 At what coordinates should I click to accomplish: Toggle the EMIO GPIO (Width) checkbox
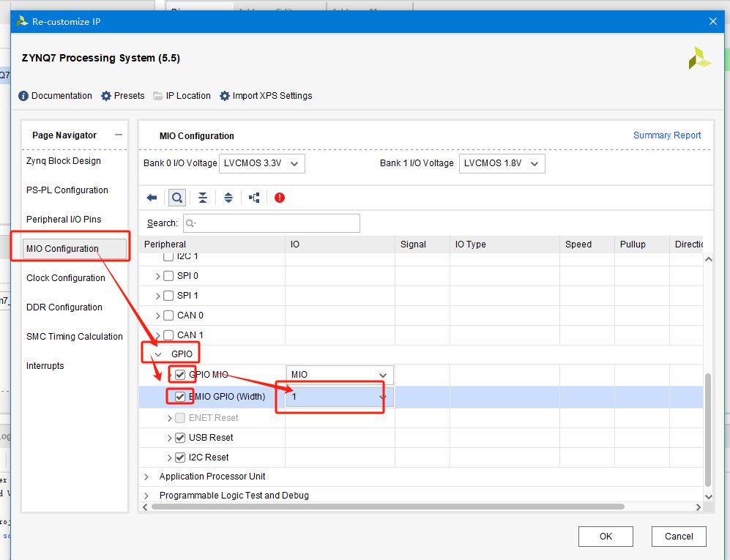180,397
